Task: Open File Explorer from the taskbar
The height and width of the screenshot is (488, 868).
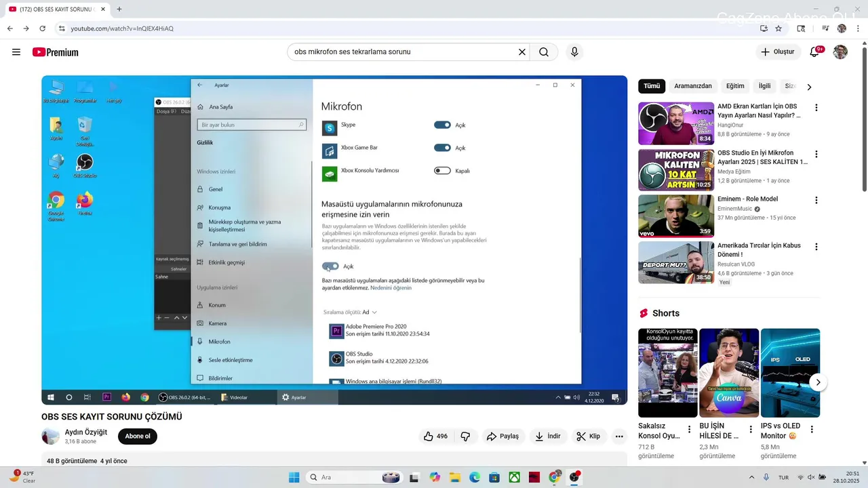Action: point(454,478)
